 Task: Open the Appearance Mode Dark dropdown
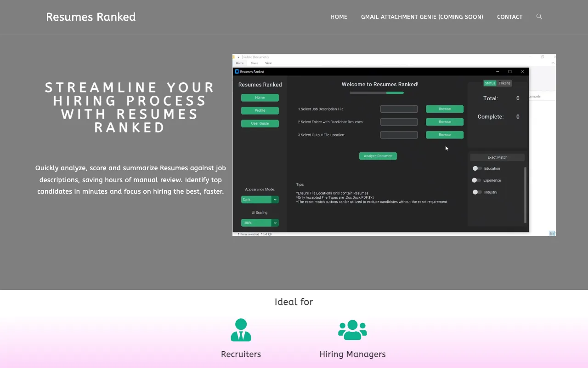click(x=260, y=200)
